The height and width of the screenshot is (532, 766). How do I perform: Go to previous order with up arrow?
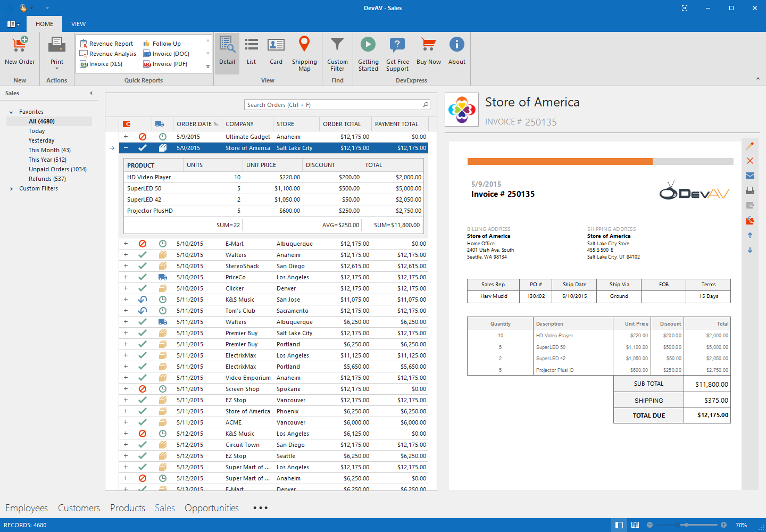(750, 235)
